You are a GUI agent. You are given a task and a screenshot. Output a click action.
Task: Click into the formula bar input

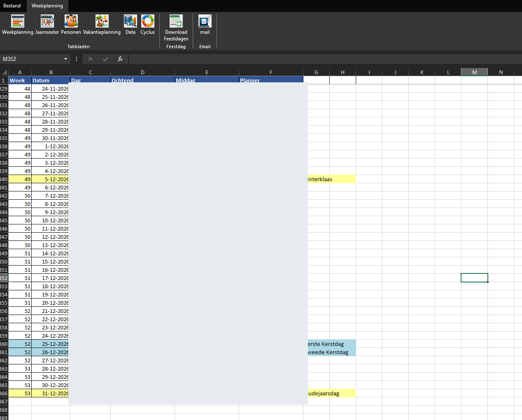pyautogui.click(x=325, y=59)
